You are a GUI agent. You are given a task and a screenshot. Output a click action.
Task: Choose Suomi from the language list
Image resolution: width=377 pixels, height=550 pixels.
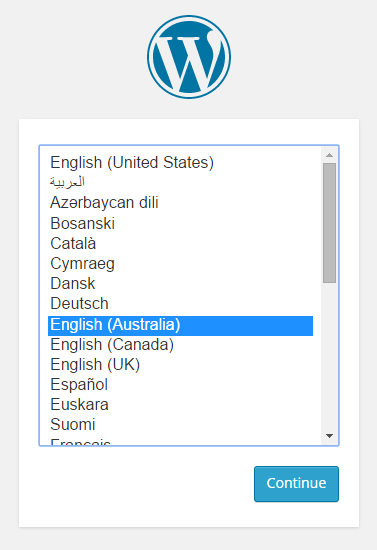pos(180,424)
